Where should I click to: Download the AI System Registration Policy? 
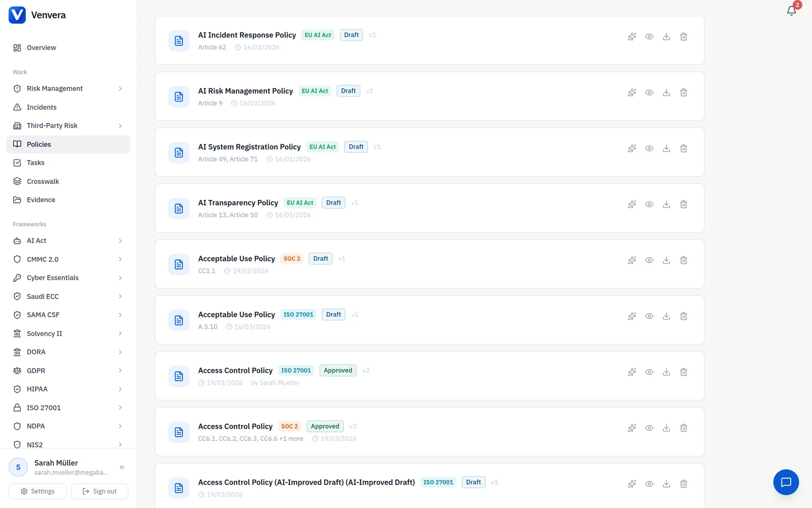[x=666, y=148]
